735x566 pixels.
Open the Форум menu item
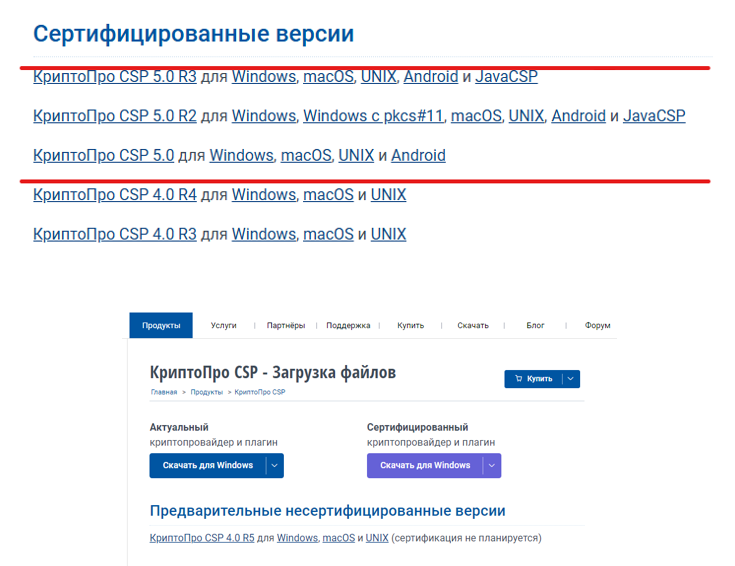[597, 325]
